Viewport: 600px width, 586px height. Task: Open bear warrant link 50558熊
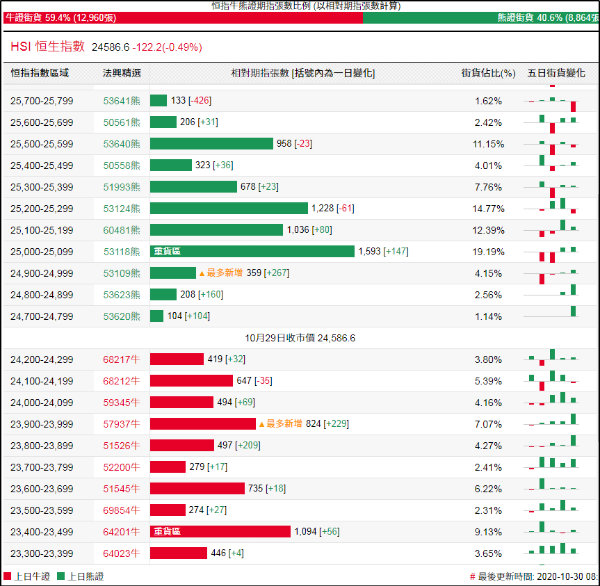(122, 165)
